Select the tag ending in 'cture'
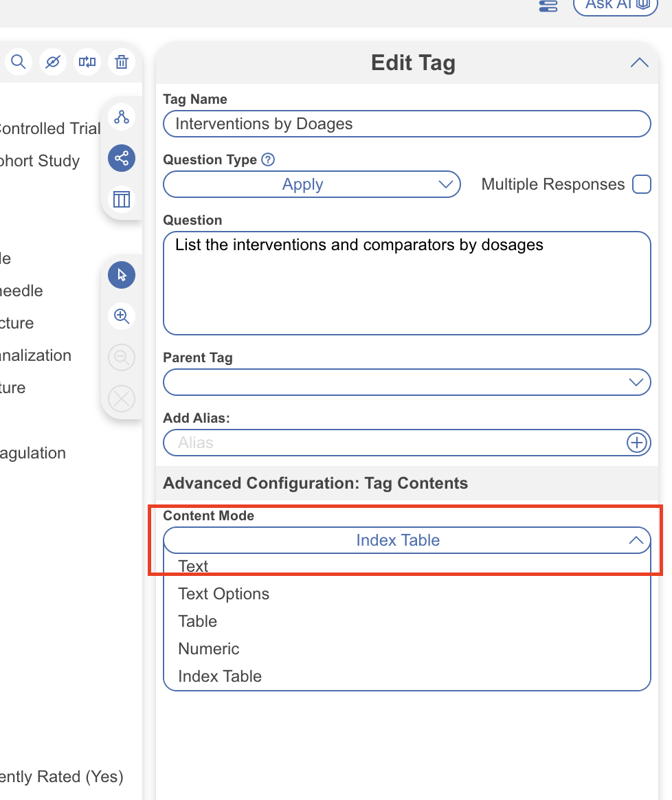Image resolution: width=672 pixels, height=800 pixels. click(17, 323)
